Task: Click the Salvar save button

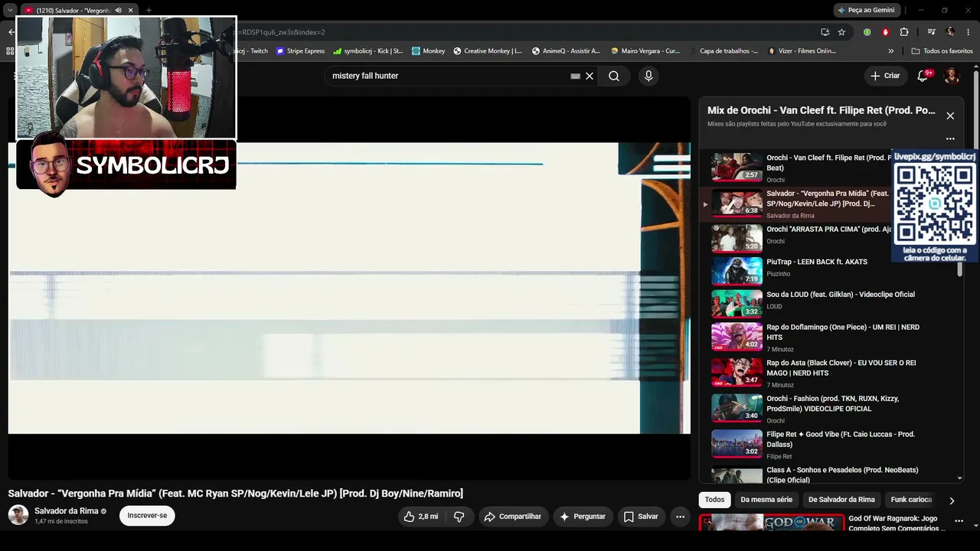Action: click(x=641, y=517)
